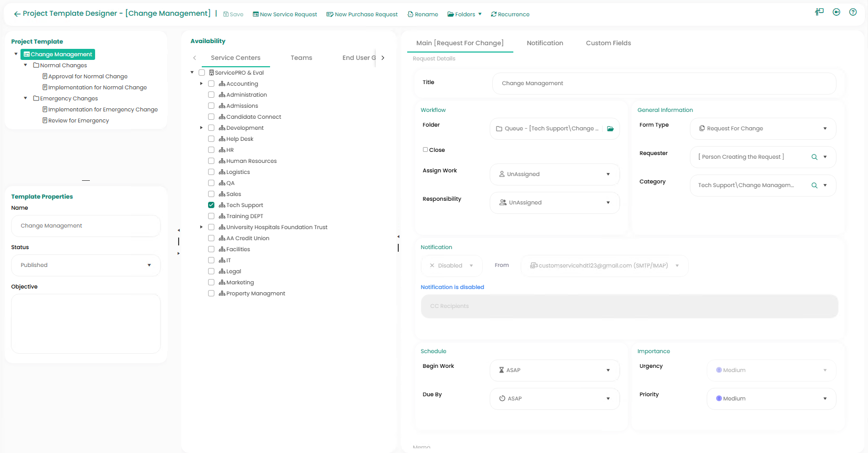Click the screen recording icon at top right
This screenshot has height=453, width=868.
pyautogui.click(x=836, y=12)
